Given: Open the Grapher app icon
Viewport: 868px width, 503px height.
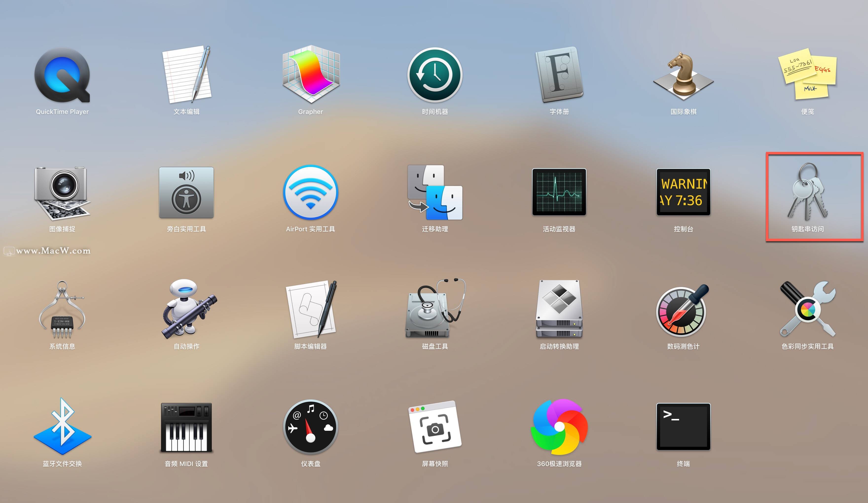Looking at the screenshot, I should click(x=311, y=74).
